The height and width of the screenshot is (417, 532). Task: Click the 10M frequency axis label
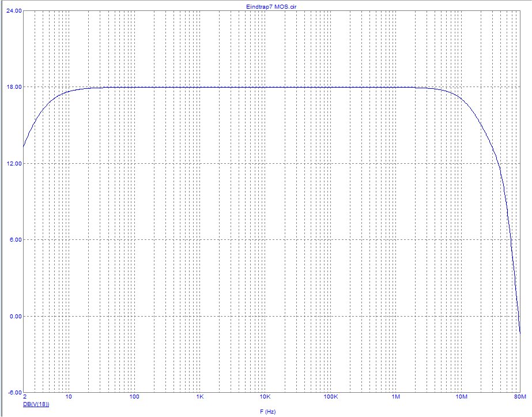pos(462,397)
